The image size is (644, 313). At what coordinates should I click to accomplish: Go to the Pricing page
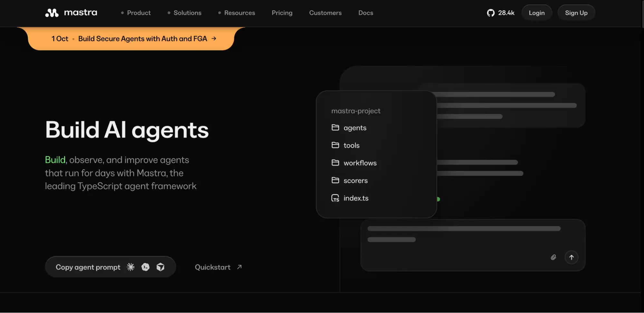[x=282, y=13]
